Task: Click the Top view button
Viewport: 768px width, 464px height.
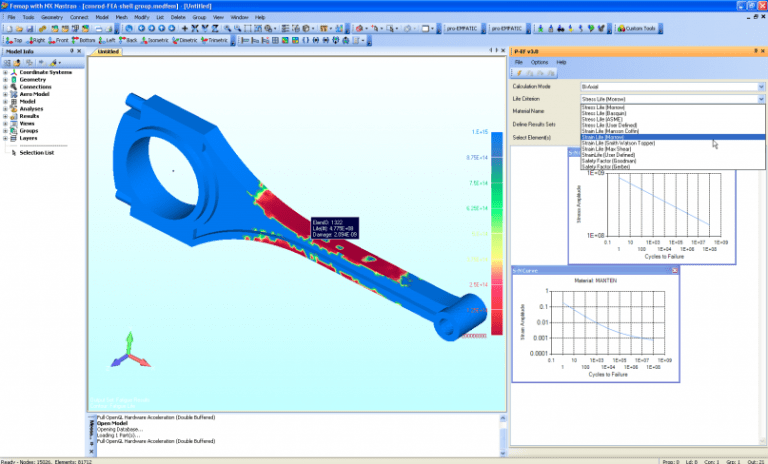Action: [14, 40]
